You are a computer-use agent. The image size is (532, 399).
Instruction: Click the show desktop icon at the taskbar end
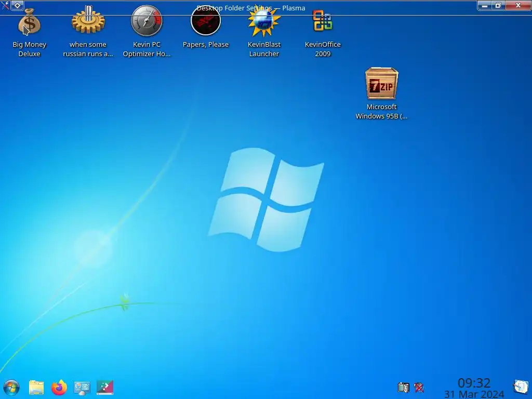(521, 387)
